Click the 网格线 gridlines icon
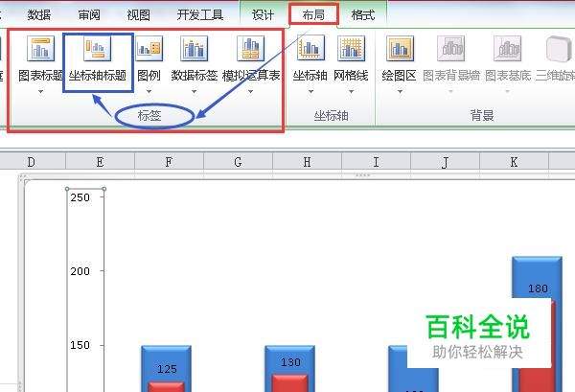 tap(351, 48)
